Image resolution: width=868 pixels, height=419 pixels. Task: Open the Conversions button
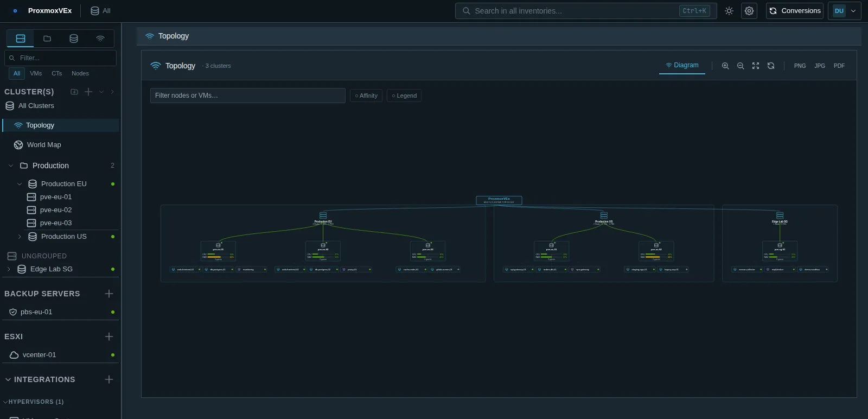point(795,11)
